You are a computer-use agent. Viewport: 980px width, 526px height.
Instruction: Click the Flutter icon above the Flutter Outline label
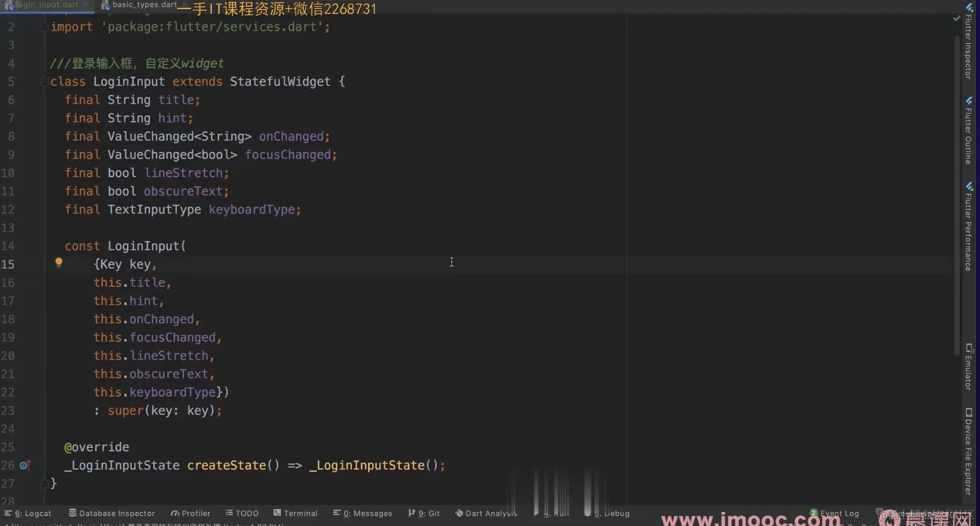969,101
